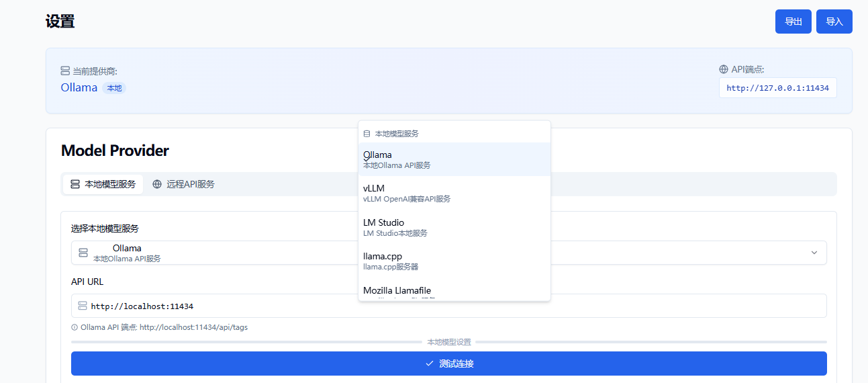Click the globe icon in 远程API服务 tab
Viewport: 868px width, 383px height.
click(157, 184)
